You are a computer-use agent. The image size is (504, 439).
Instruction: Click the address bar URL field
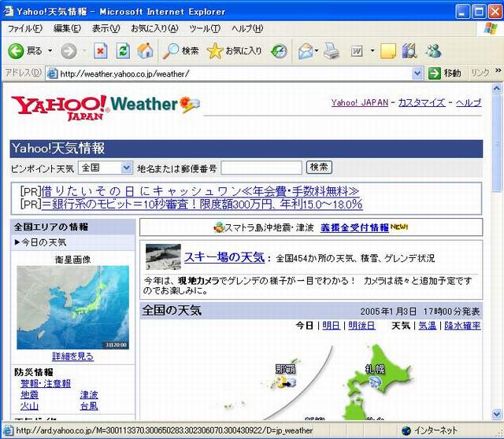235,74
